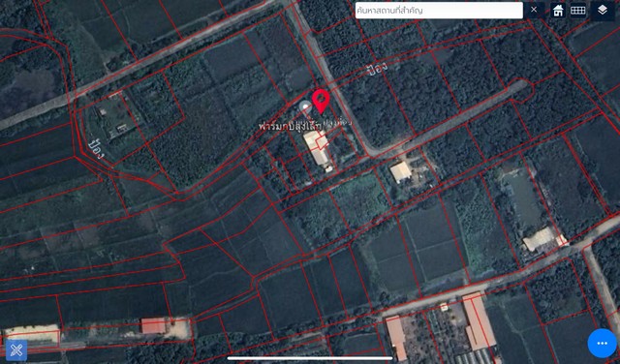
Task: Select the long orange-roofed building at bottom right
Action: click(x=479, y=321)
